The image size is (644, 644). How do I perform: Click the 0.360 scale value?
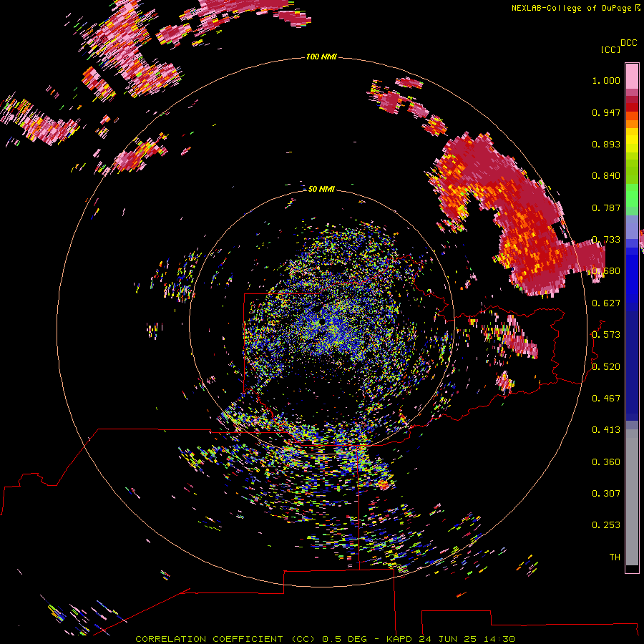606,462
